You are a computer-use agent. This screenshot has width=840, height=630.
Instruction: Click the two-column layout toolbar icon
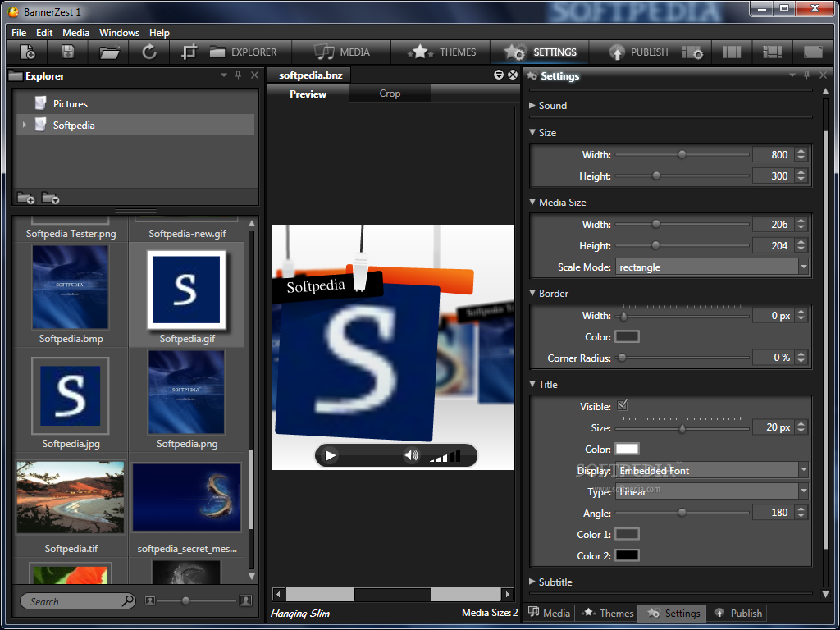(731, 52)
